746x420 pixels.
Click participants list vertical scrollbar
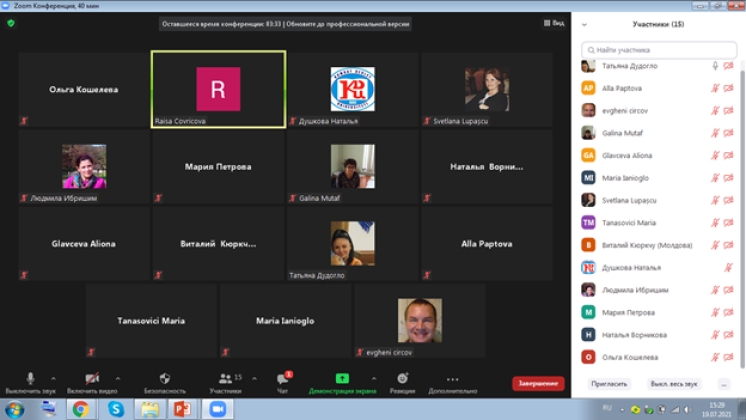coord(742,219)
